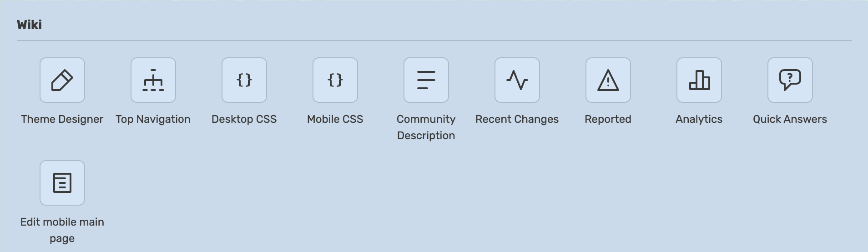Click the Recent Changes activity icon
Screen dimensions: 868x252
pyautogui.click(x=517, y=80)
